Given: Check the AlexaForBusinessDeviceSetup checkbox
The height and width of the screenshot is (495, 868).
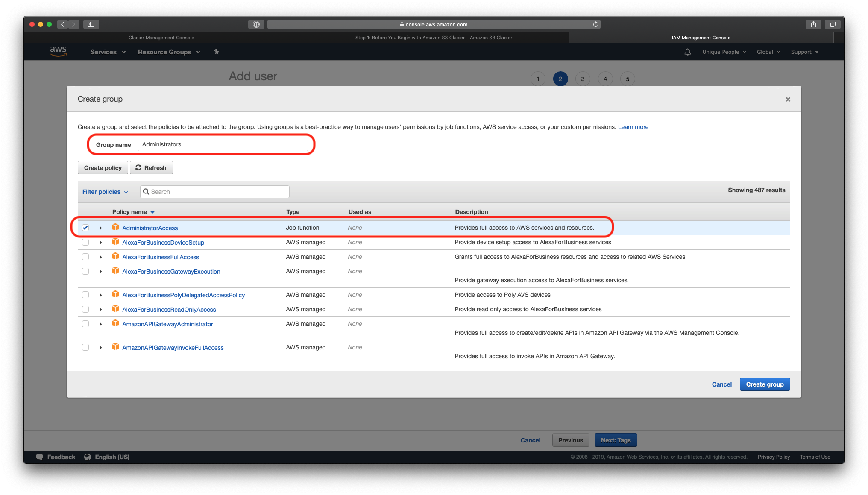Looking at the screenshot, I should click(x=85, y=242).
